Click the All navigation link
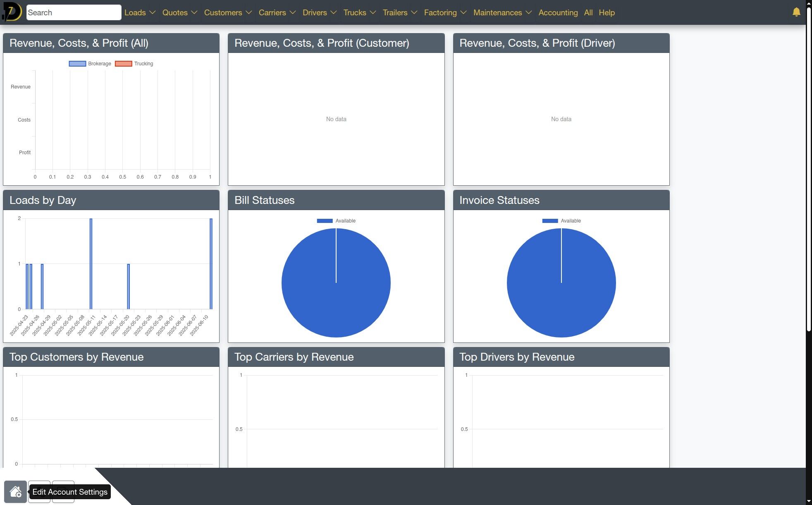This screenshot has height=505, width=812. click(588, 12)
